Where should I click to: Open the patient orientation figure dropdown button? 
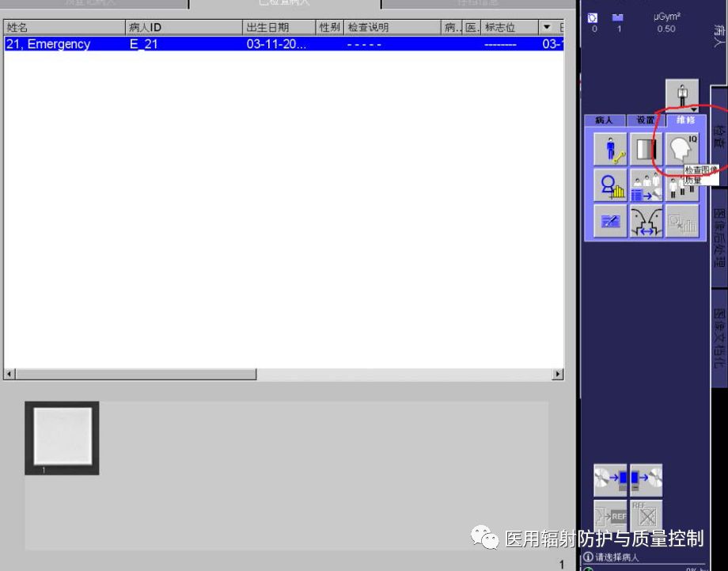point(681,96)
